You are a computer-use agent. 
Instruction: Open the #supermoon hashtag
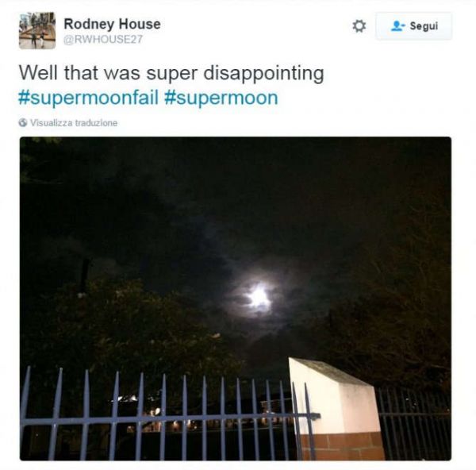pos(221,98)
